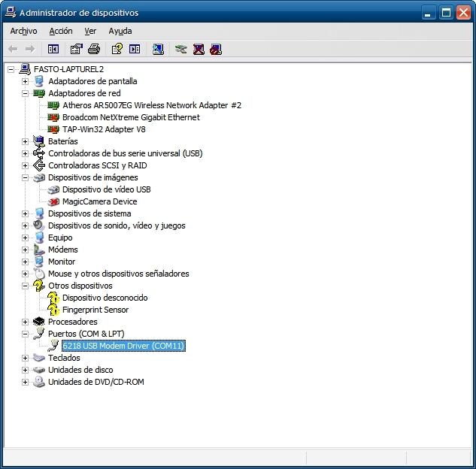The image size is (476, 469).
Task: Click the update driver toolbar icon
Action: [181, 49]
